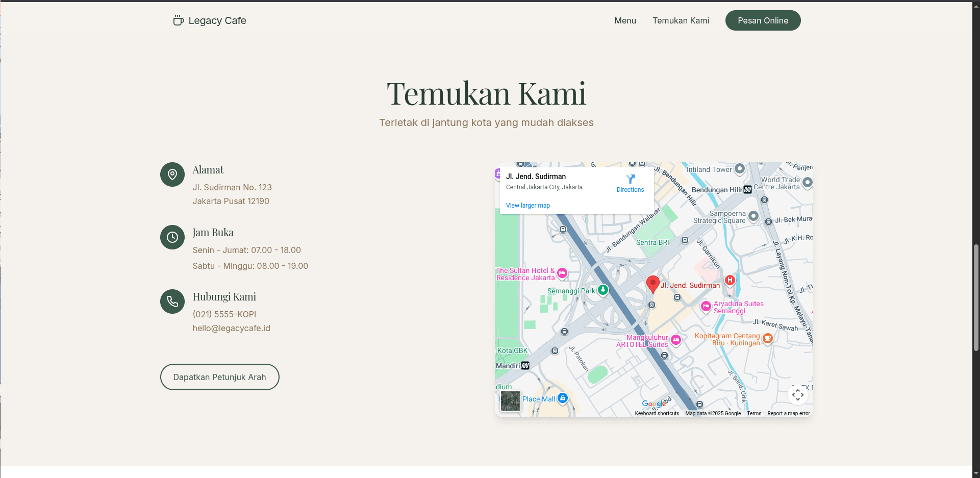This screenshot has height=478, width=980.
Task: Click the Google logo on map
Action: (654, 404)
